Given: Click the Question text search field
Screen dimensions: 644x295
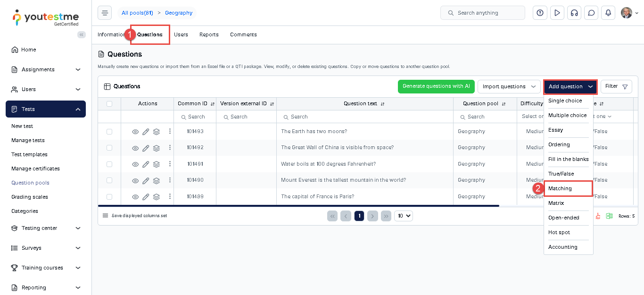Looking at the screenshot, I should [364, 117].
